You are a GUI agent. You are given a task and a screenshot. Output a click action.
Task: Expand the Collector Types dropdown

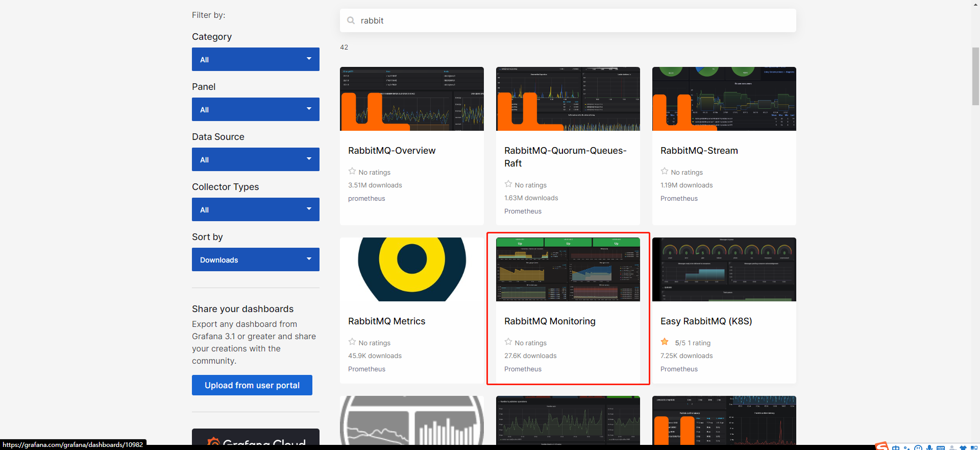(256, 209)
